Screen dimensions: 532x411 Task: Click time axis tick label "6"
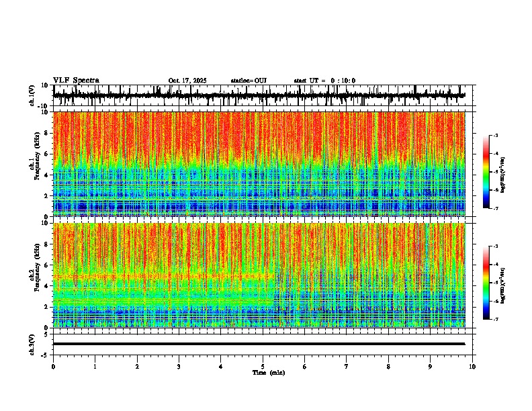pos(305,367)
